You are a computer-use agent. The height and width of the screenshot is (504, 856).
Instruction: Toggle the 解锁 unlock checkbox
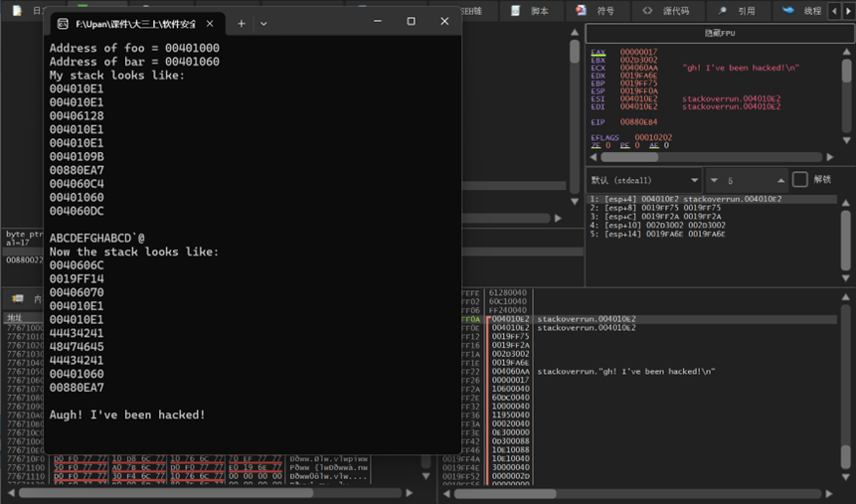[799, 180]
